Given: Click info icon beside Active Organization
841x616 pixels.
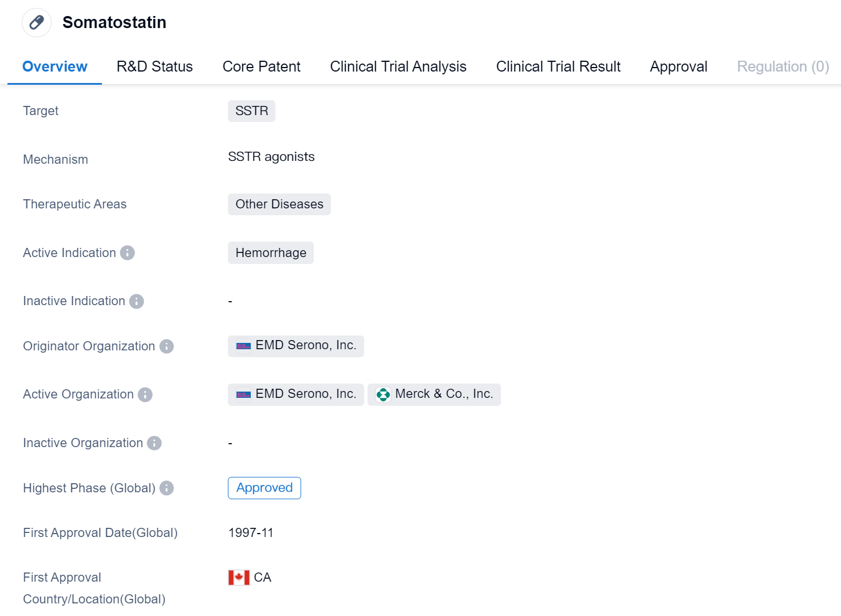Looking at the screenshot, I should [x=145, y=394].
